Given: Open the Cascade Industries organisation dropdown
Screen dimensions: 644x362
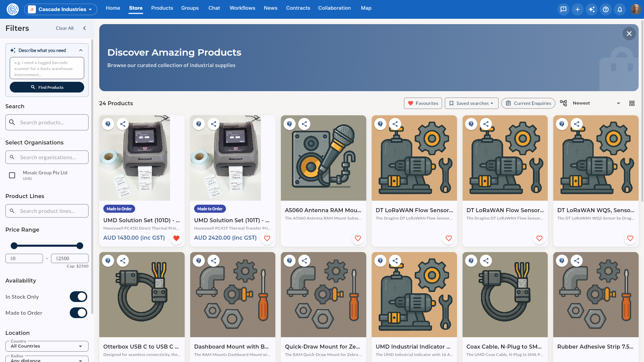Looking at the screenshot, I should [61, 9].
